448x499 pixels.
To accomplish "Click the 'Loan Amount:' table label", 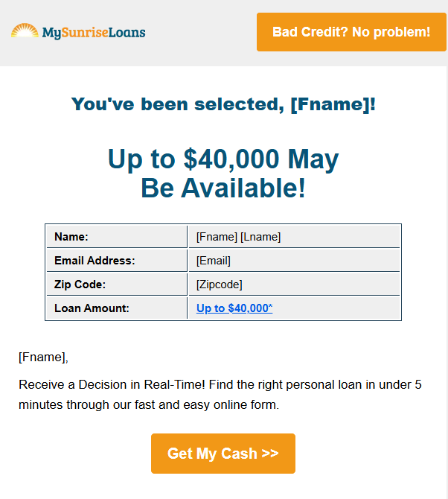I will pyautogui.click(x=92, y=308).
